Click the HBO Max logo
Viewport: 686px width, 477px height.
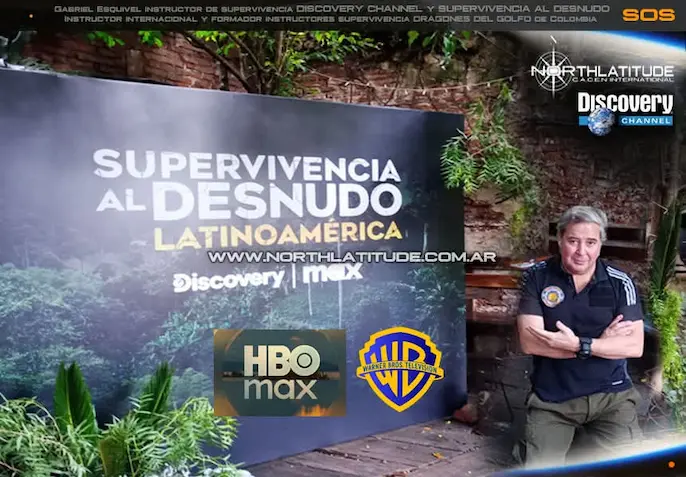click(x=280, y=373)
